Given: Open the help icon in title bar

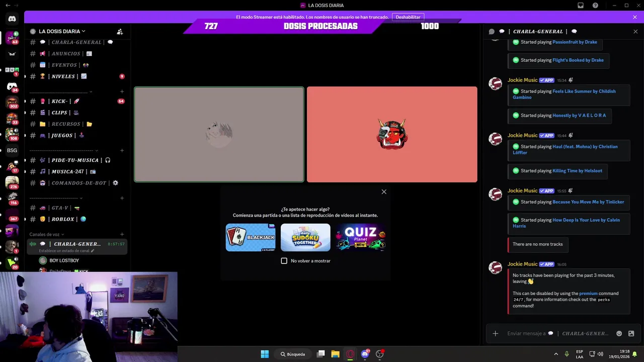Looking at the screenshot, I should [596, 6].
